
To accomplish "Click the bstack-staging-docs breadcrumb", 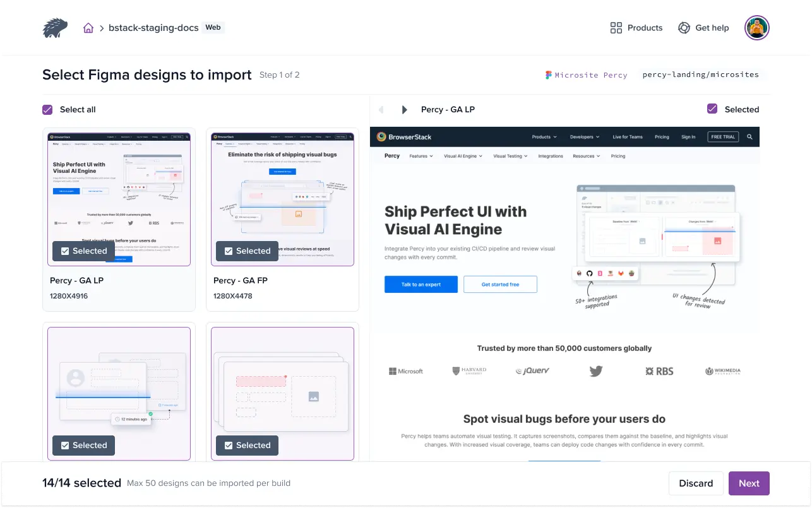I will tap(153, 28).
